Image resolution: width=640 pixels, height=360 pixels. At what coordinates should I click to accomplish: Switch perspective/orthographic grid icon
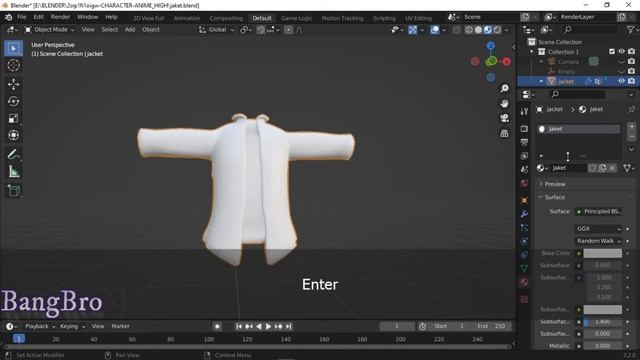point(504,133)
